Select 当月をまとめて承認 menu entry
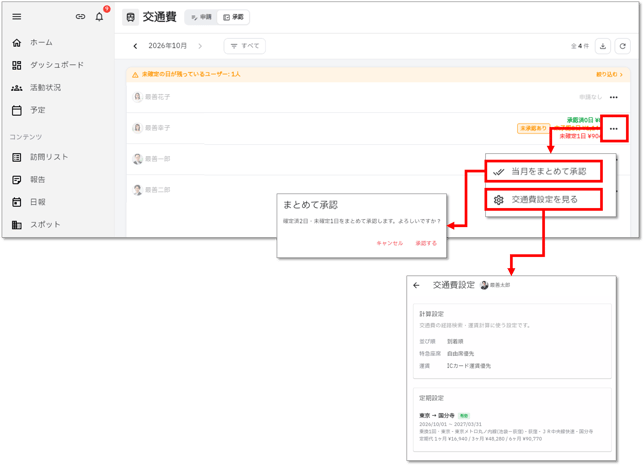This screenshot has width=644, height=466. tap(543, 172)
